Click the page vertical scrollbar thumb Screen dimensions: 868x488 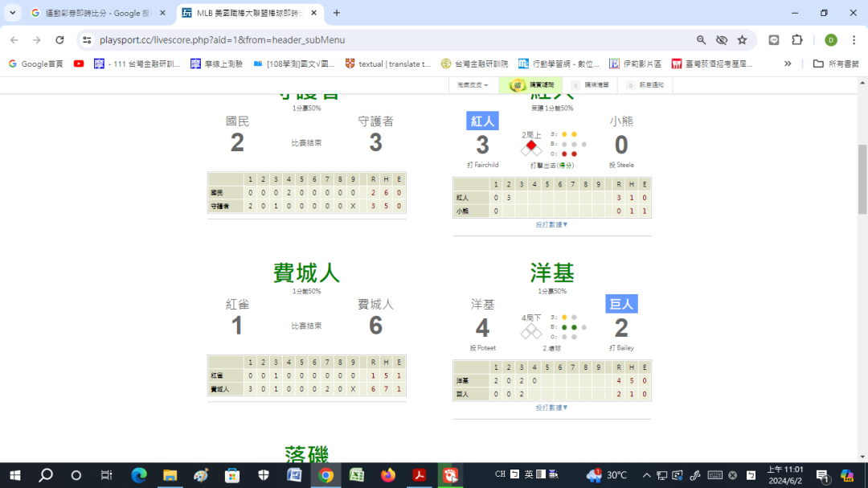coord(862,179)
